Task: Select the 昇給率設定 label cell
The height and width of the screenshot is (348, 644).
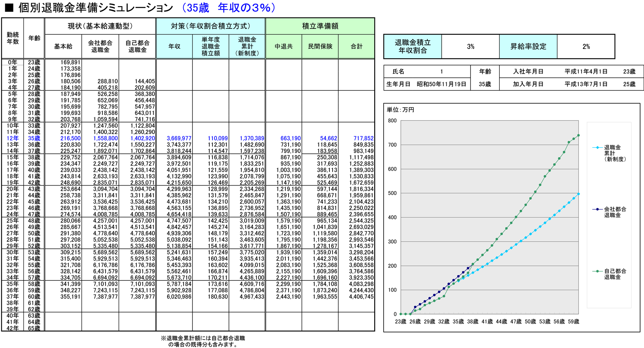Action: point(528,46)
